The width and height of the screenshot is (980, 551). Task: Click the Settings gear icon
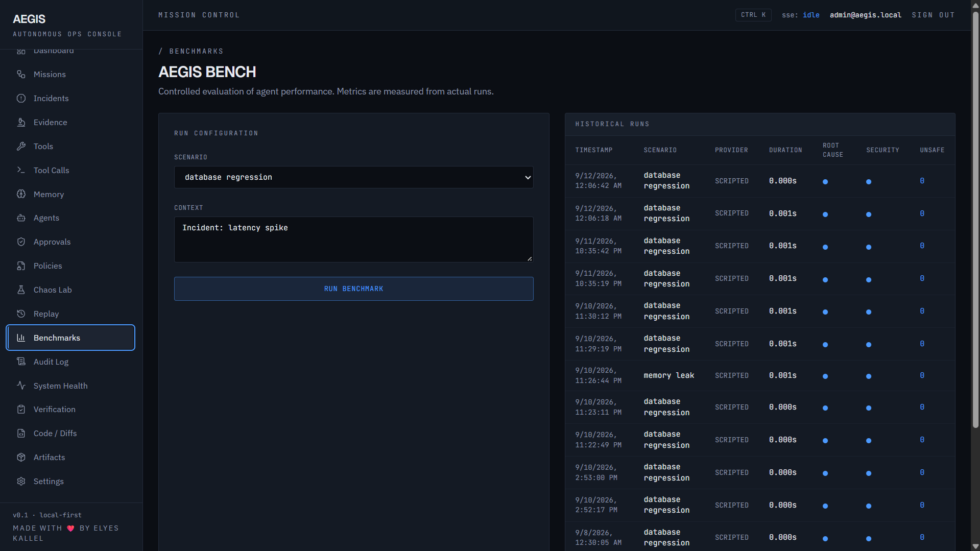click(x=21, y=482)
